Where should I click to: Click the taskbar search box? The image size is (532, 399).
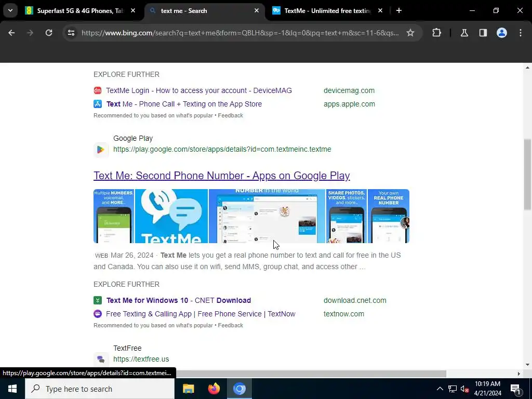point(100,389)
